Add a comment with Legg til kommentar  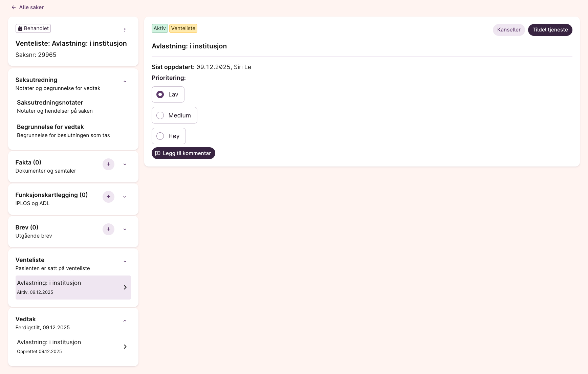coord(183,153)
